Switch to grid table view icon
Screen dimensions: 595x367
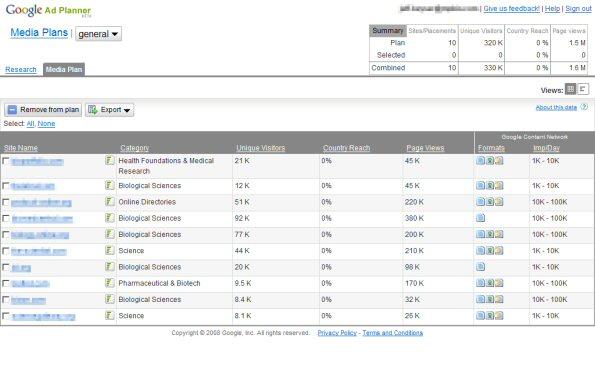tap(570, 89)
